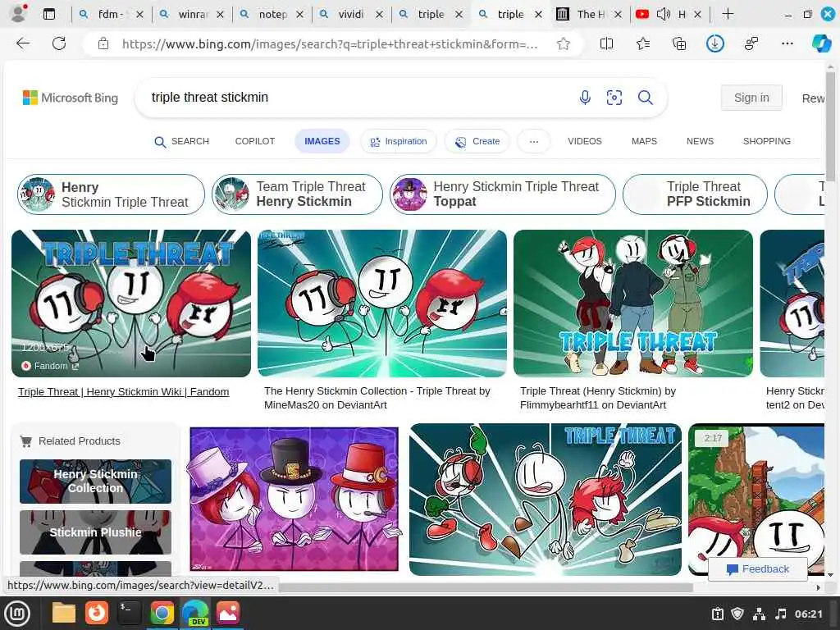Open the VIDEOS tab

pyautogui.click(x=584, y=141)
